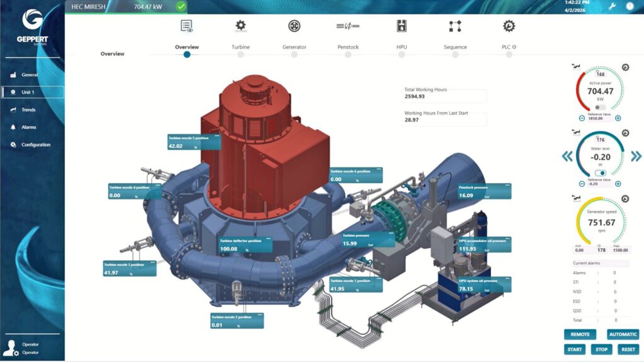644x362 pixels.
Task: Switch to the Sequence tab
Action: (x=455, y=47)
